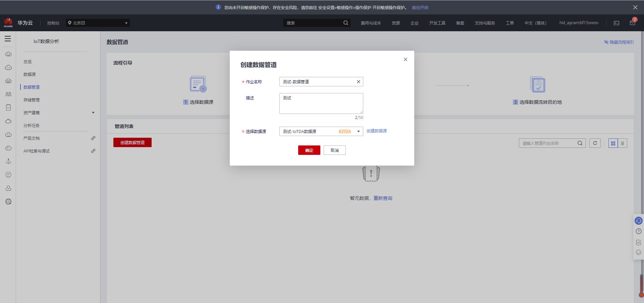Open the hamburger menu to expand service sidebar
Image resolution: width=644 pixels, height=303 pixels.
(8, 39)
